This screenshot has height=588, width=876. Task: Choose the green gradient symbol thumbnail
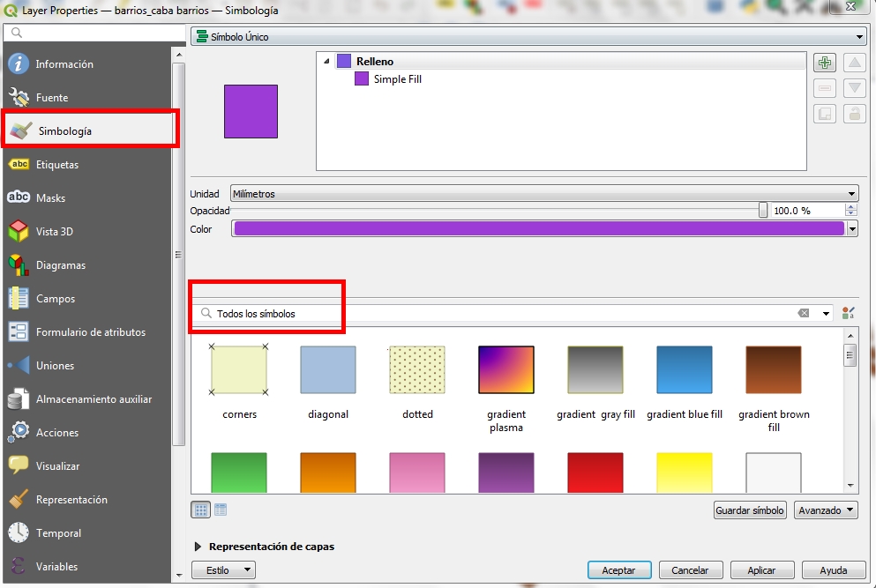point(239,473)
